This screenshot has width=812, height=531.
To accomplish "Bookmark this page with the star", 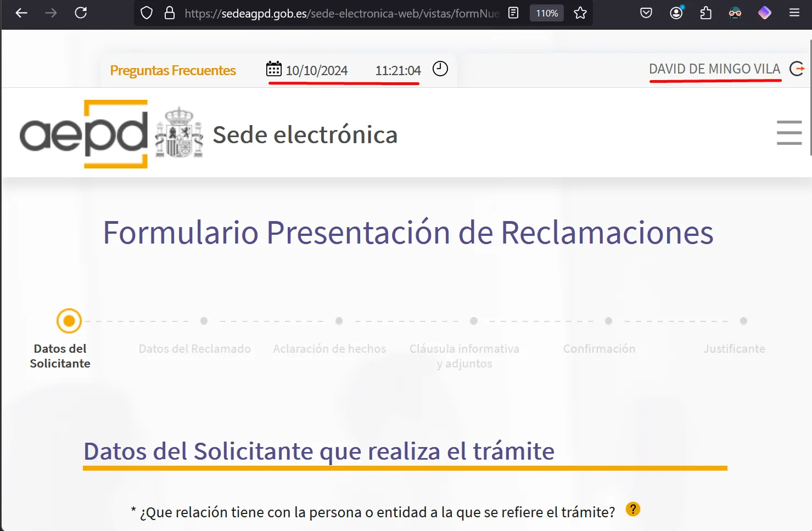I will coord(580,13).
